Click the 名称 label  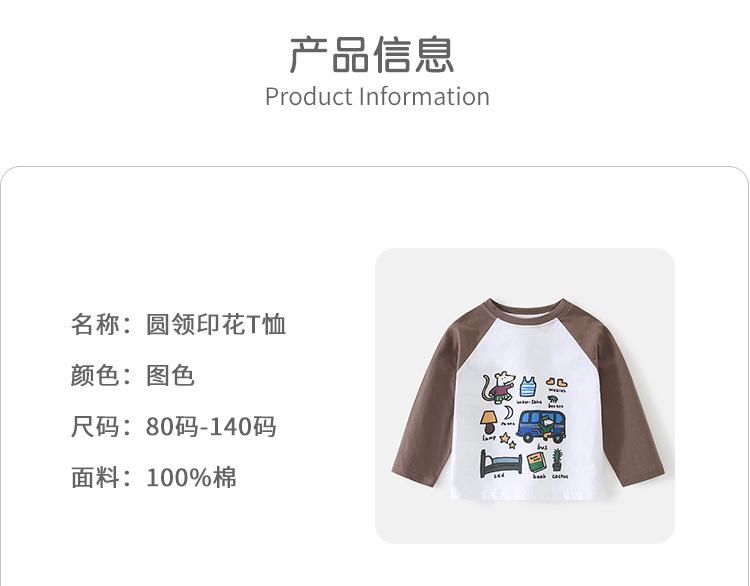point(95,324)
